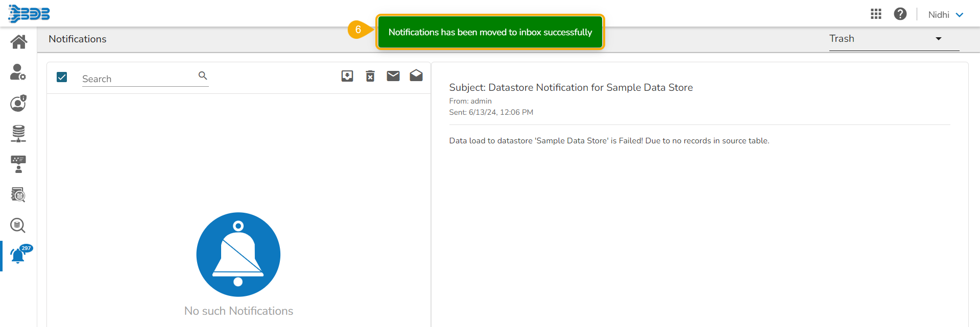Click the Search notifications field

coord(138,79)
